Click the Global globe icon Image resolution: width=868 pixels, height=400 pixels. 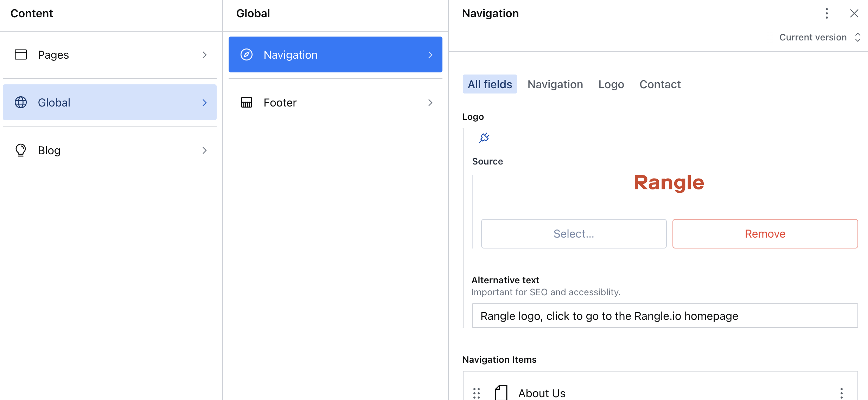pyautogui.click(x=21, y=102)
